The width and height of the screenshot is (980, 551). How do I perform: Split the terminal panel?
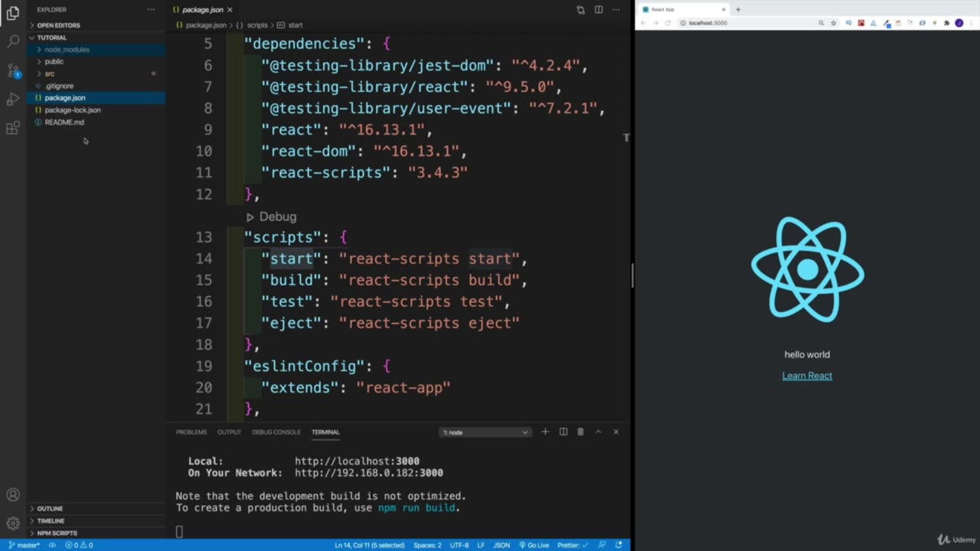[563, 432]
